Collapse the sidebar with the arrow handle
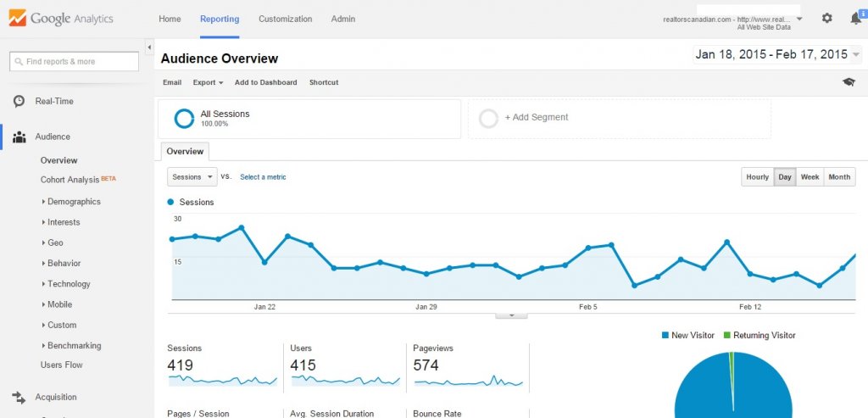This screenshot has width=868, height=418. 149,47
